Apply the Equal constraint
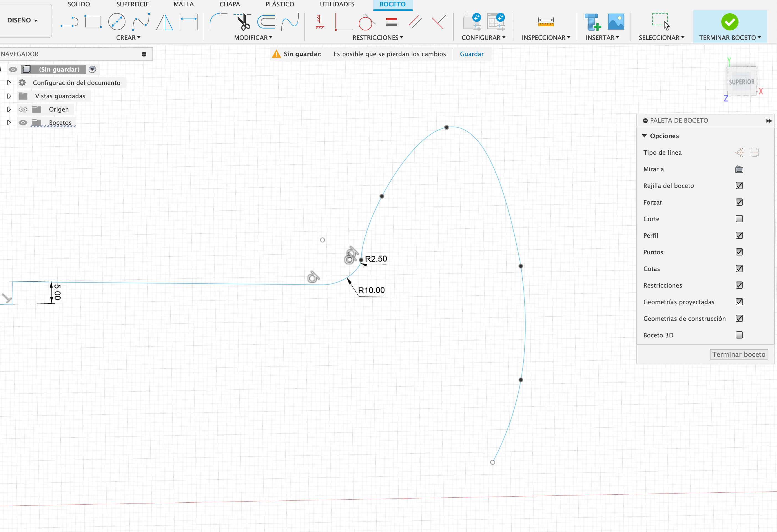 (x=391, y=22)
